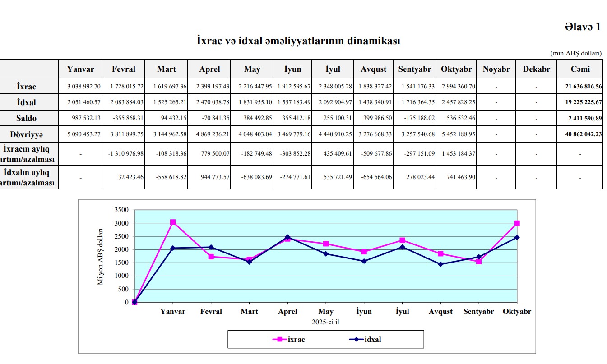Click the Oktyabr İdxal value 2 457 828.25
Screen dimensions: 607x364
456,103
